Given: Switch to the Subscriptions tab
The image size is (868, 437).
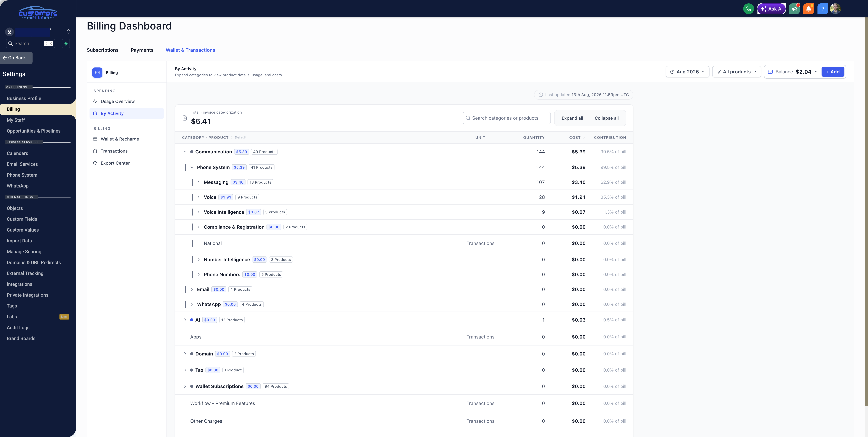Looking at the screenshot, I should click(x=102, y=50).
